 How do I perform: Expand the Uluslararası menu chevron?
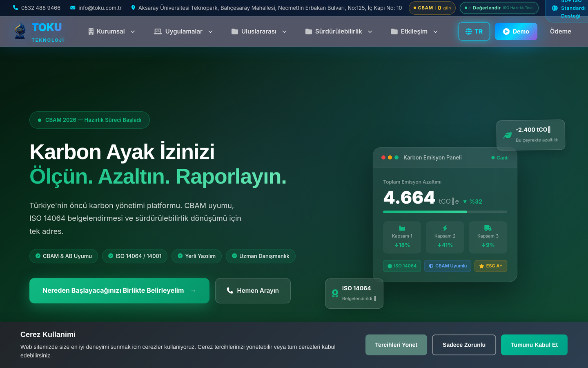(285, 32)
